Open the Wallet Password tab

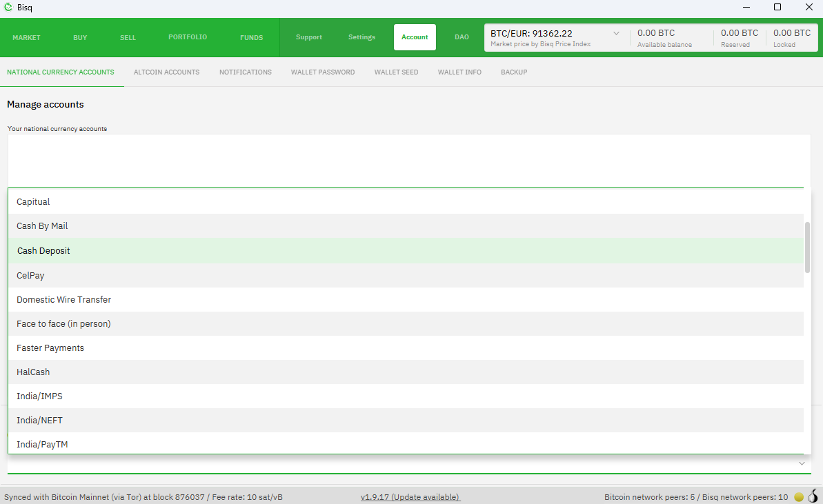(x=323, y=72)
